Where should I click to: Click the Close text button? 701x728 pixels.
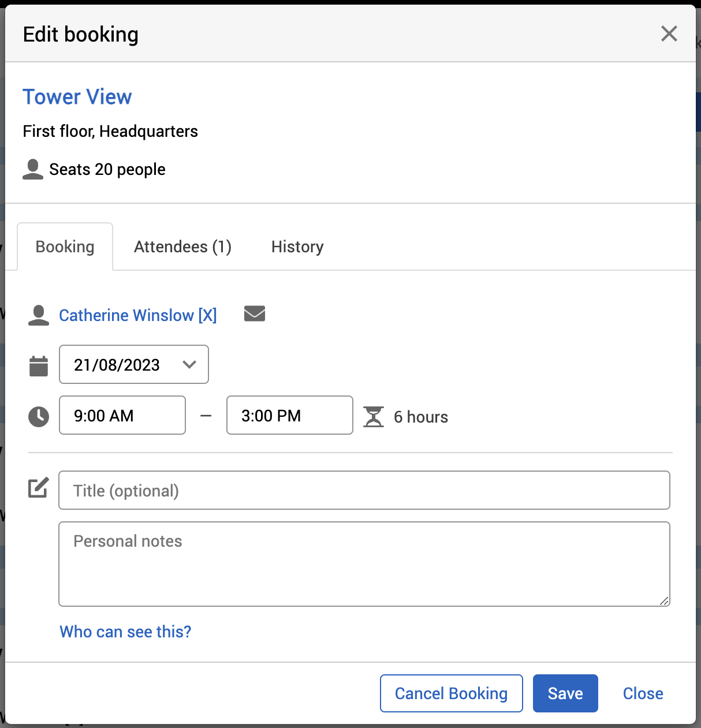click(643, 693)
